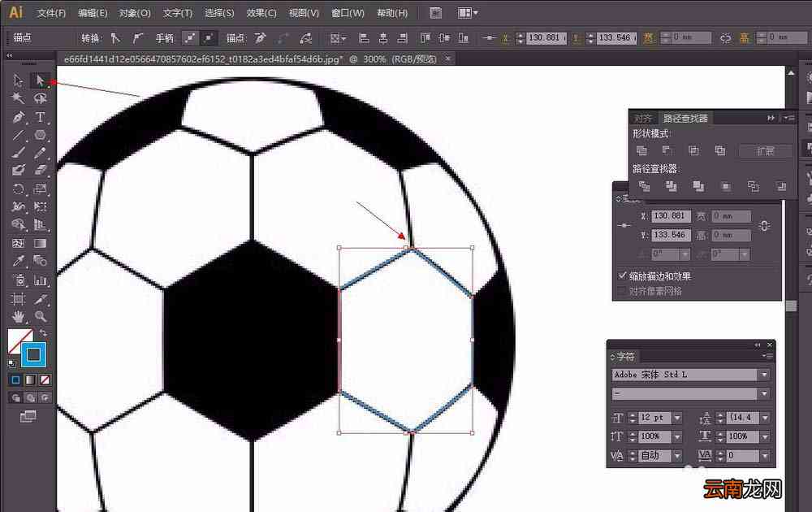Select the Free Transform tool

click(x=40, y=206)
